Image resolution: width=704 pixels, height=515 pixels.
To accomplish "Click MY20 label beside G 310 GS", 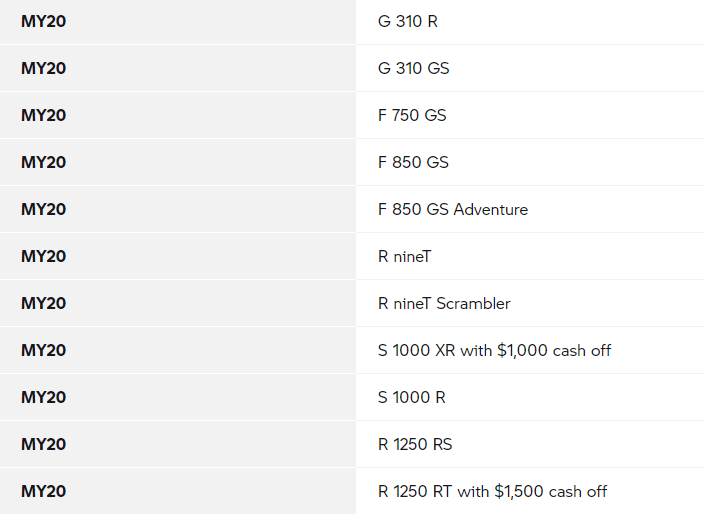I will tap(44, 68).
